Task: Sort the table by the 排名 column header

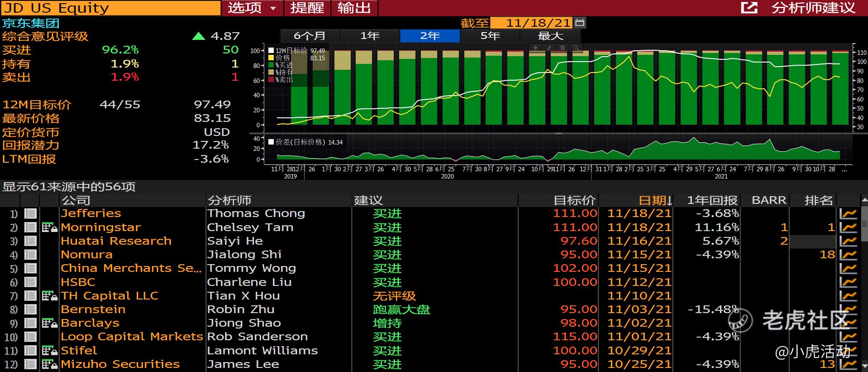Action: click(x=813, y=200)
